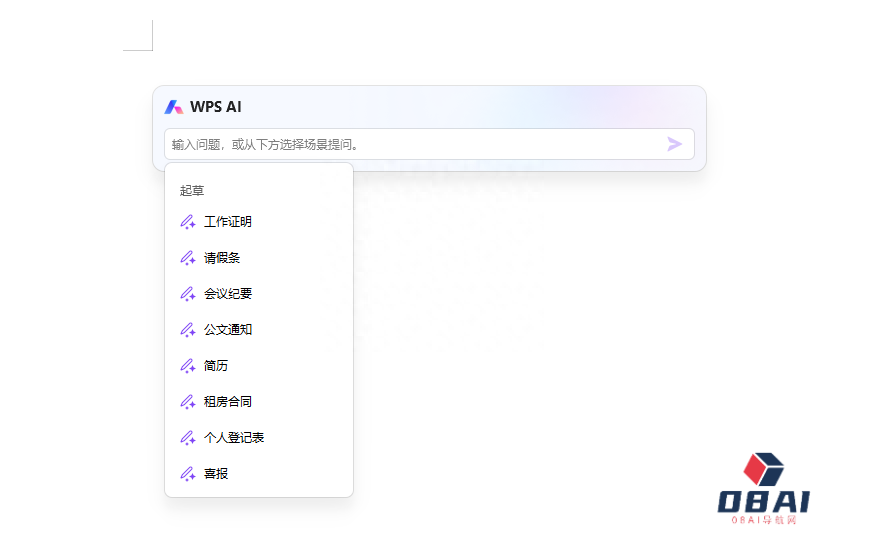Screen dimensions: 871x535
Task: Click the WPS AI logo icon
Action: [174, 107]
